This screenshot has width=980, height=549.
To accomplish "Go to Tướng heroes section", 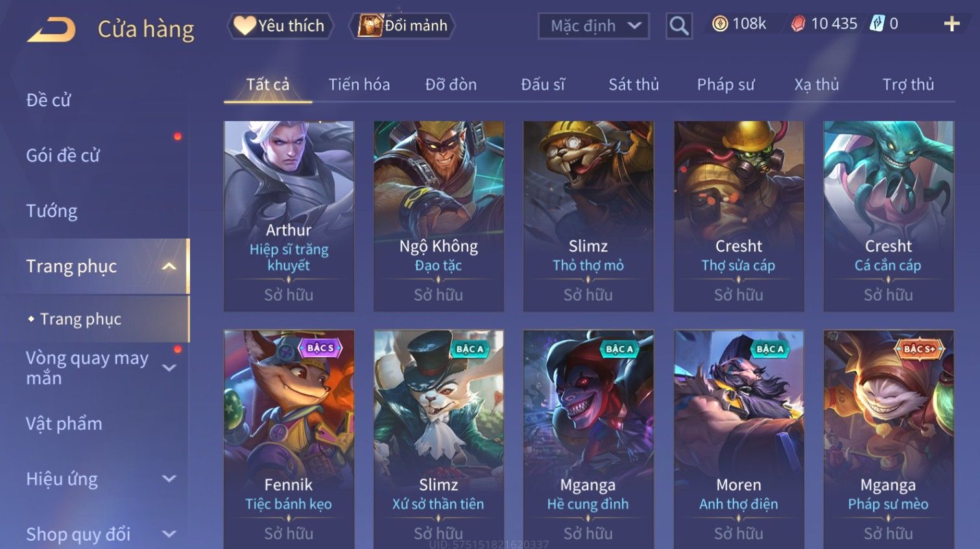I will tap(52, 211).
